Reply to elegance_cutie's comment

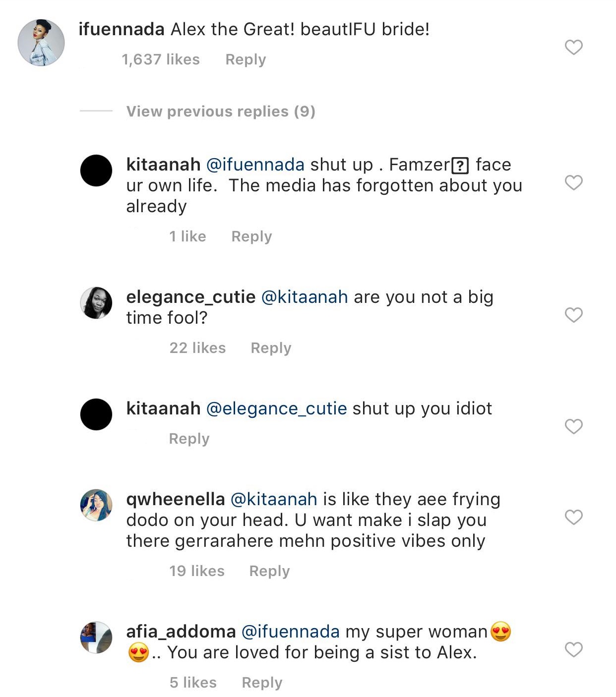[271, 348]
